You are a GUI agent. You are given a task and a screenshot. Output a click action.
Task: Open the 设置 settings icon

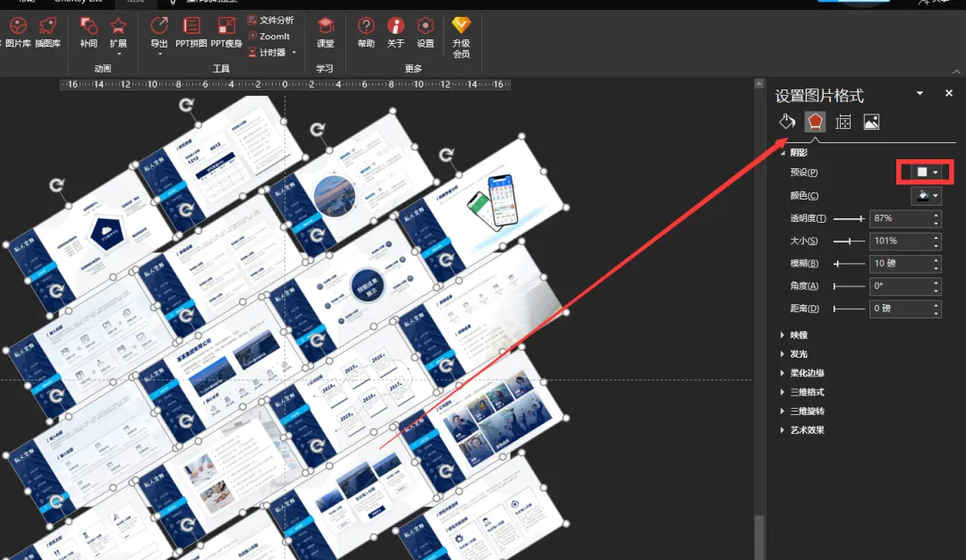[425, 32]
